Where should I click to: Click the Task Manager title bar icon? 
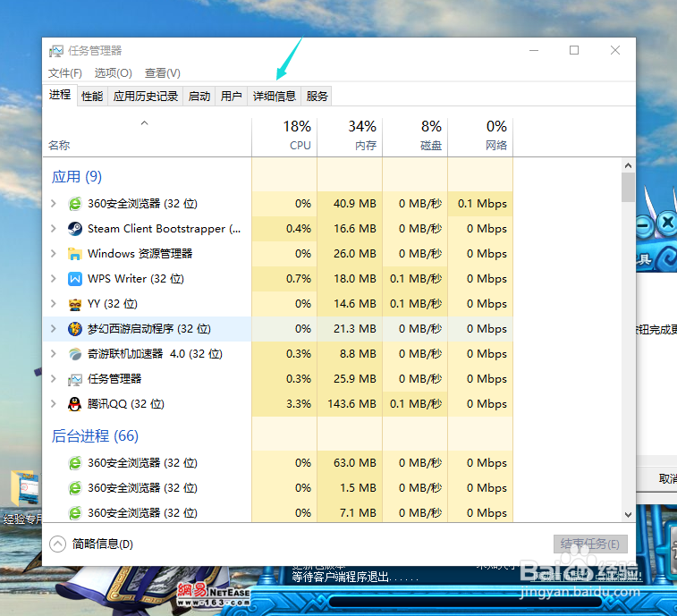[x=56, y=51]
